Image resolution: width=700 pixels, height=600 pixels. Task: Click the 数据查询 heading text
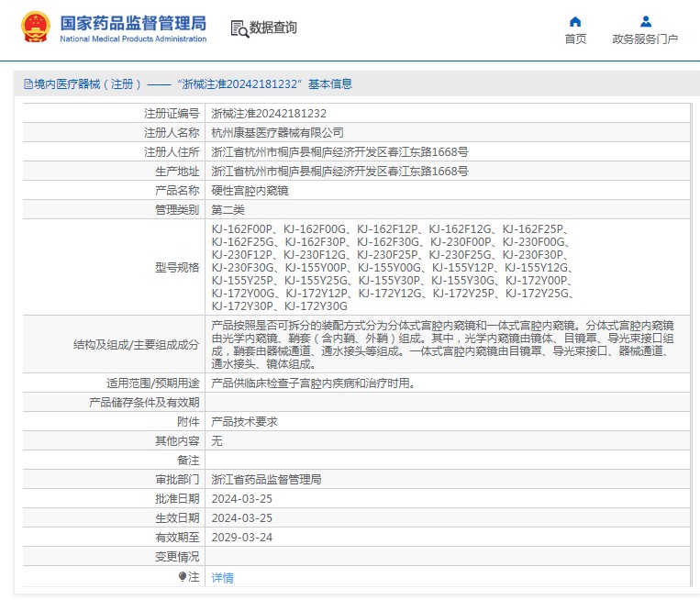[x=273, y=28]
